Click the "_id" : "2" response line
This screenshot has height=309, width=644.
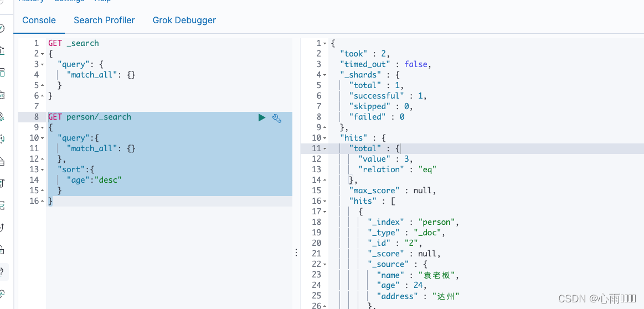[395, 243]
